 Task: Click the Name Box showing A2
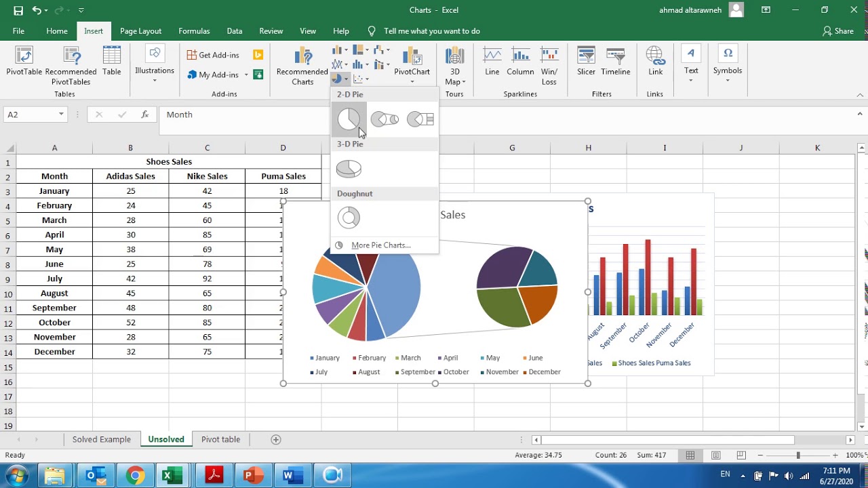coord(35,115)
